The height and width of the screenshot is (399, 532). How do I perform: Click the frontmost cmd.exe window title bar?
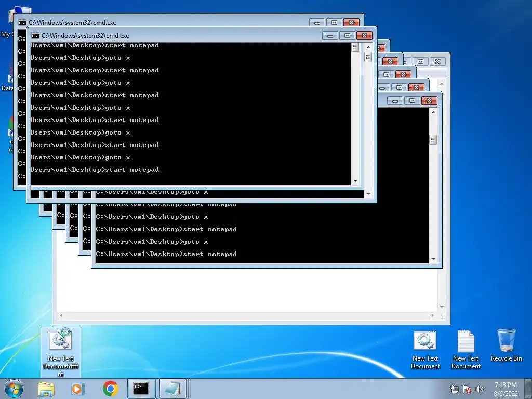pos(180,36)
